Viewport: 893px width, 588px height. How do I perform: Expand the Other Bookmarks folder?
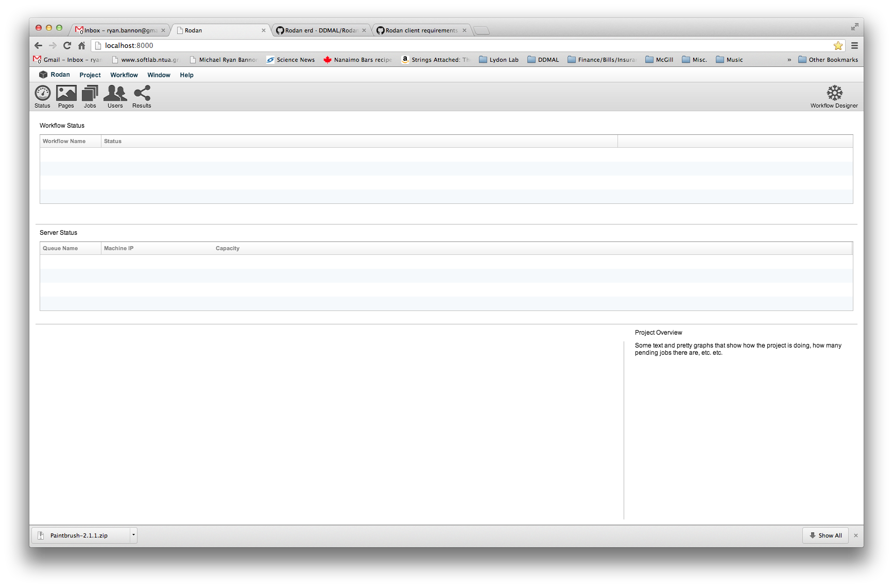click(x=828, y=60)
